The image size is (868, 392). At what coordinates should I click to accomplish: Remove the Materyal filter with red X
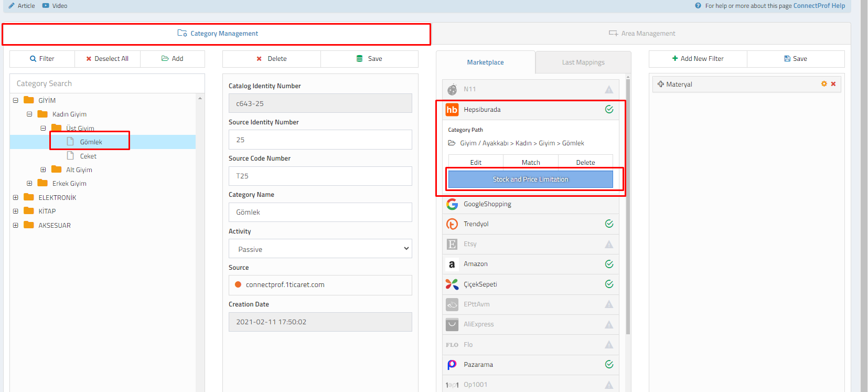tap(833, 84)
